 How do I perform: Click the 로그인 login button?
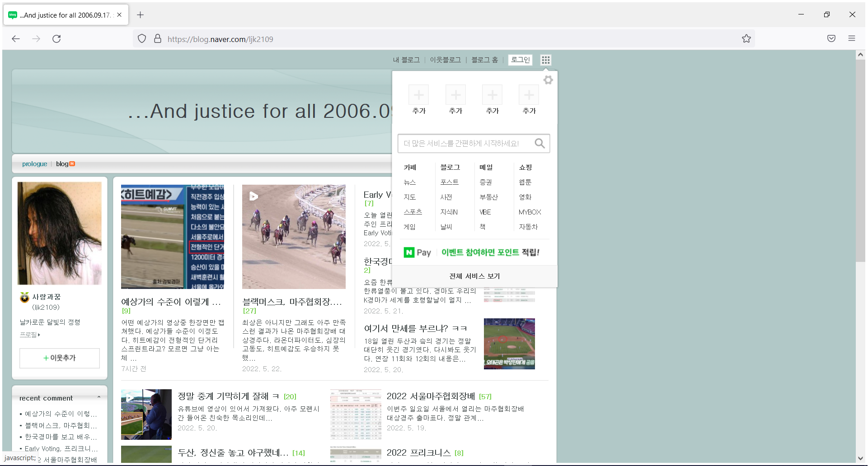(x=520, y=60)
